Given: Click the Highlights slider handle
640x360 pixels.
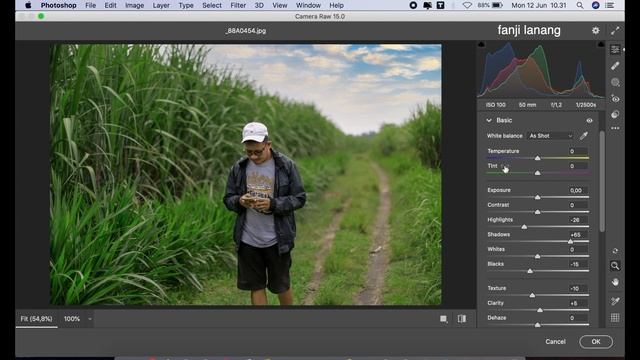Looking at the screenshot, I should [524, 227].
